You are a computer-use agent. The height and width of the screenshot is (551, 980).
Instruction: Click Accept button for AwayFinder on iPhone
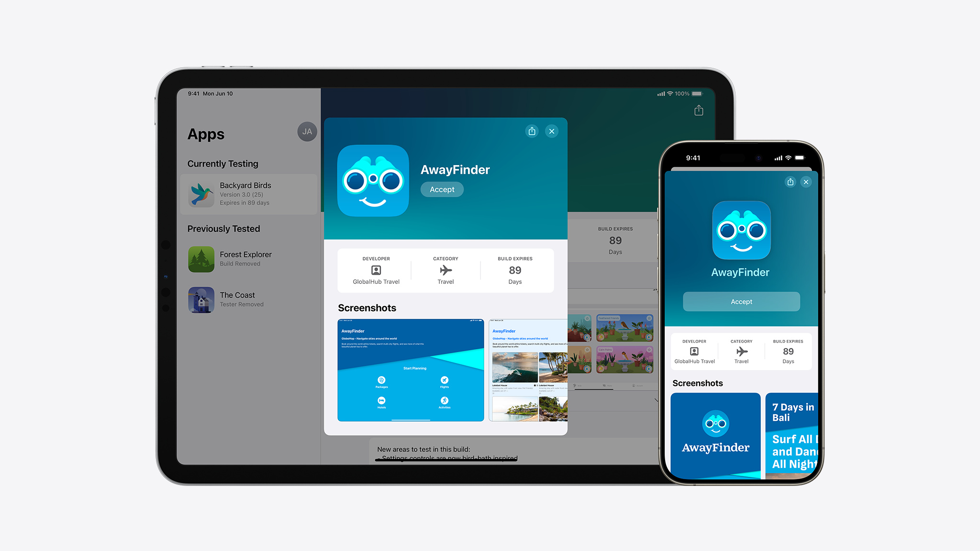pos(740,301)
